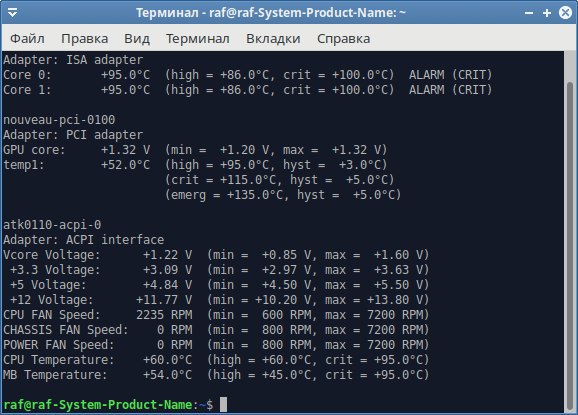The width and height of the screenshot is (578, 415).
Task: Click the emerg = +135.0°C text
Action: coord(226,195)
